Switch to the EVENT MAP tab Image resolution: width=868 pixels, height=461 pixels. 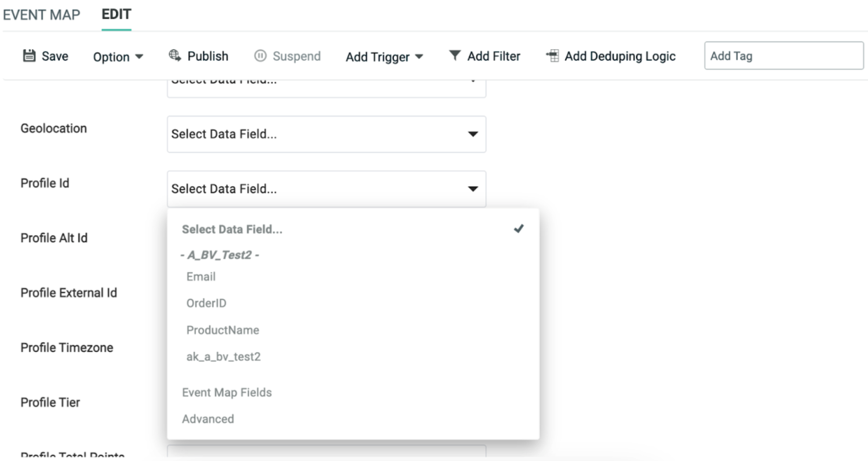(x=41, y=15)
